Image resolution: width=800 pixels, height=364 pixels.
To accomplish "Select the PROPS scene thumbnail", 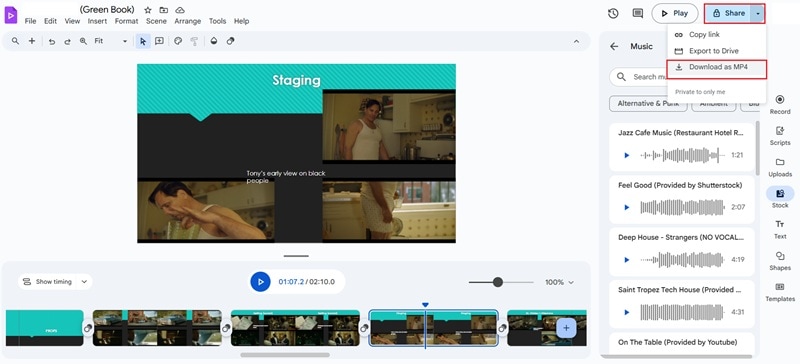I will click(x=44, y=328).
